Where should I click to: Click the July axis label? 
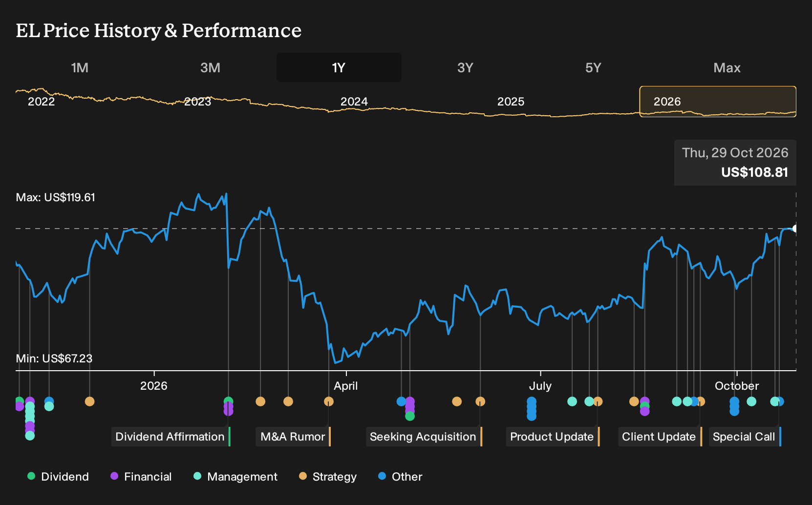point(540,386)
